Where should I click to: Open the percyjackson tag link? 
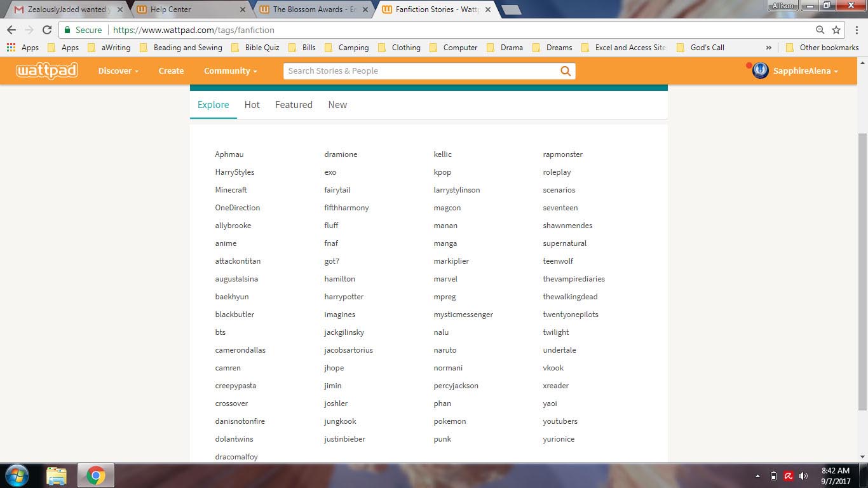tap(456, 386)
